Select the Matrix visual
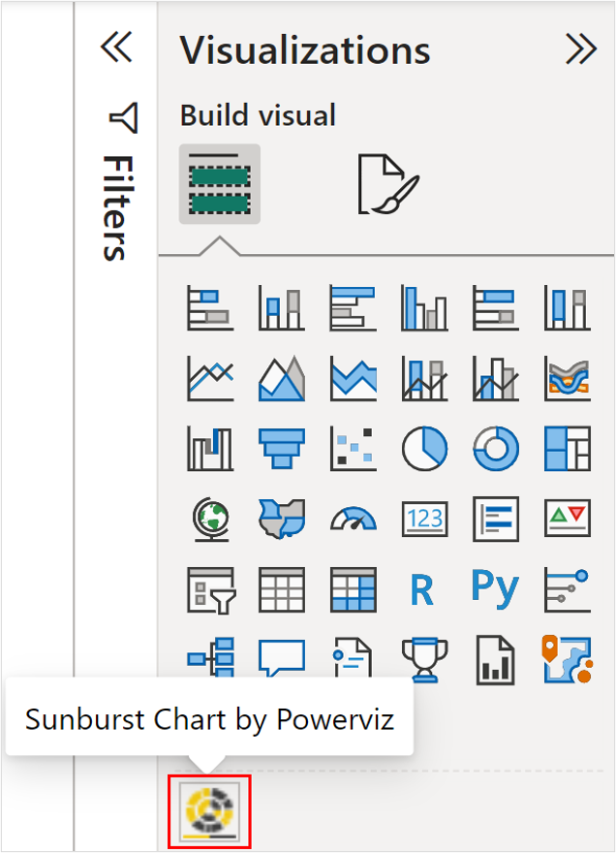The width and height of the screenshot is (616, 853). click(x=354, y=589)
